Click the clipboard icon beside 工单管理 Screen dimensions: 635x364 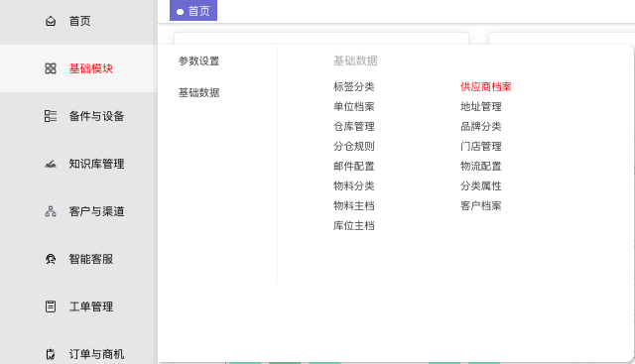(51, 306)
